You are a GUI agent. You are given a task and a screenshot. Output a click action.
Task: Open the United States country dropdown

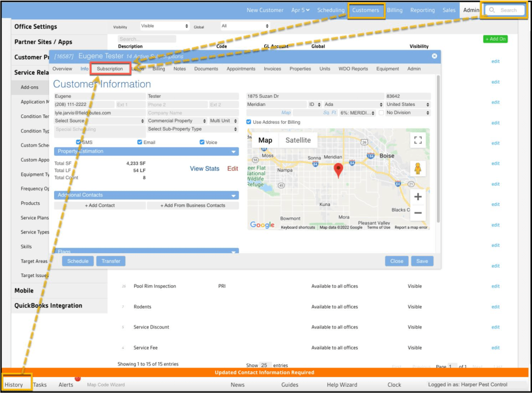tap(408, 104)
